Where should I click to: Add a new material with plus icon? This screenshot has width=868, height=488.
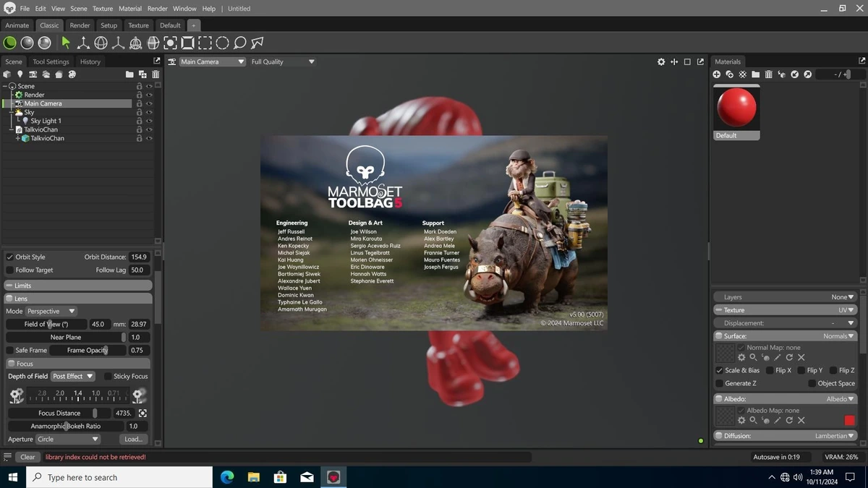(717, 74)
